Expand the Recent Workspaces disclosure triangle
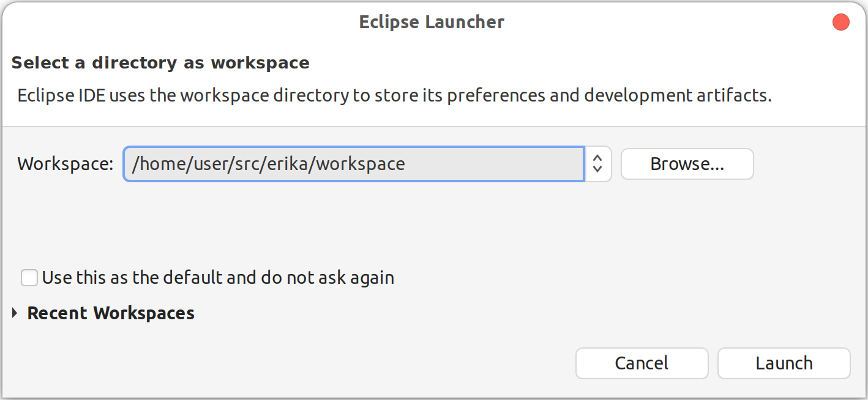The height and width of the screenshot is (400, 868). 15,313
